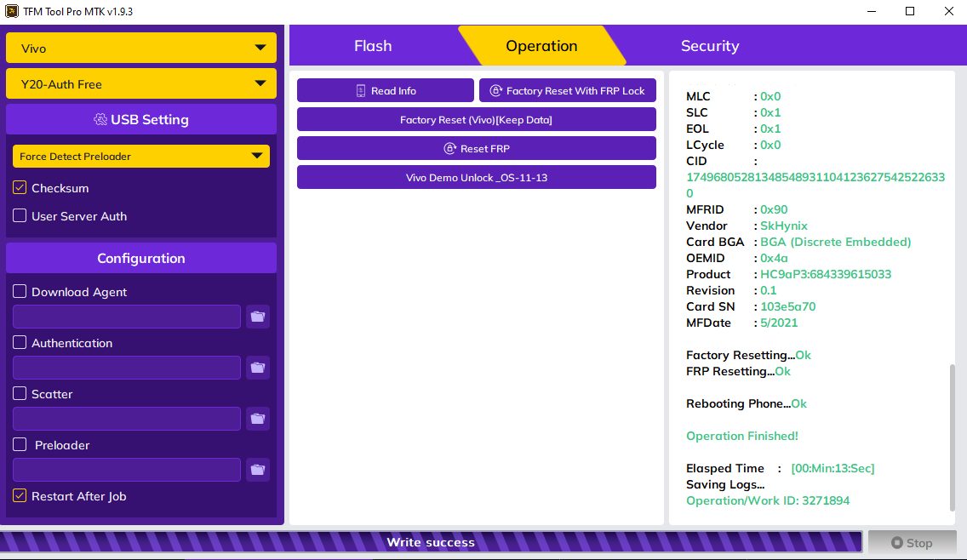Image resolution: width=967 pixels, height=560 pixels.
Task: Close the TFM Tool Pro window
Action: coord(948,11)
